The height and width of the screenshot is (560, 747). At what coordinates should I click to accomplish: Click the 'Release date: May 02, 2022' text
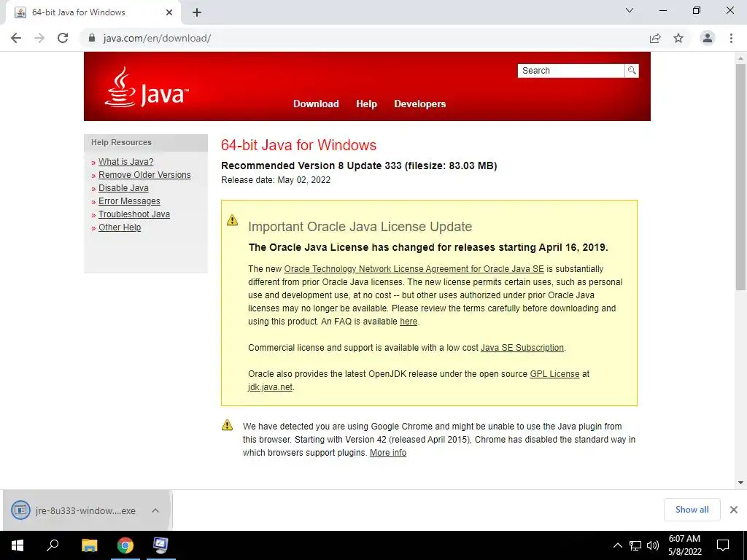click(x=276, y=180)
